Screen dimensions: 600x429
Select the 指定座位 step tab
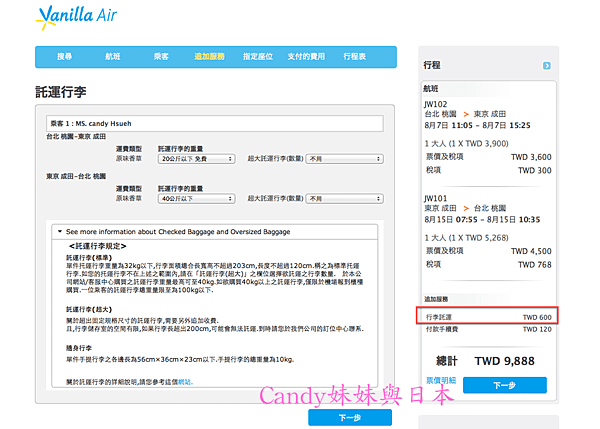258,57
